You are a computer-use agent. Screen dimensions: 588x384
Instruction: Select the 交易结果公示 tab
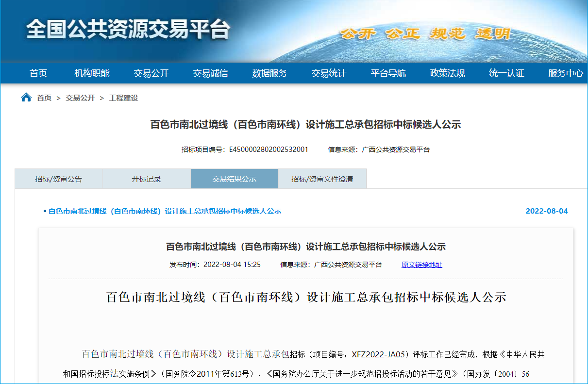pyautogui.click(x=234, y=179)
